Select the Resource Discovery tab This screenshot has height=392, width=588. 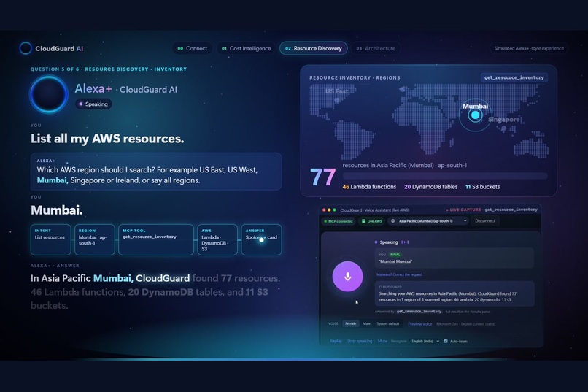pyautogui.click(x=314, y=48)
